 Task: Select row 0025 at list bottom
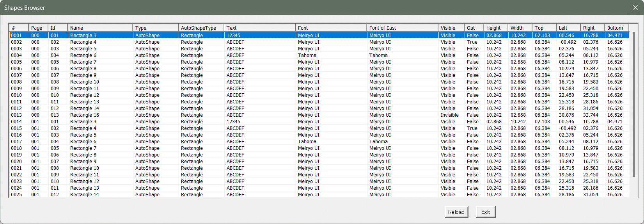tap(16, 194)
